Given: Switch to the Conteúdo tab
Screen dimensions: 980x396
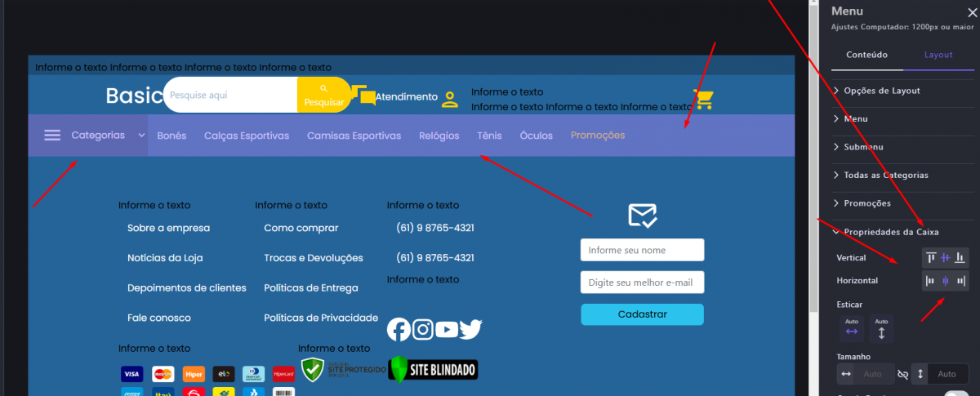Looking at the screenshot, I should tap(867, 55).
